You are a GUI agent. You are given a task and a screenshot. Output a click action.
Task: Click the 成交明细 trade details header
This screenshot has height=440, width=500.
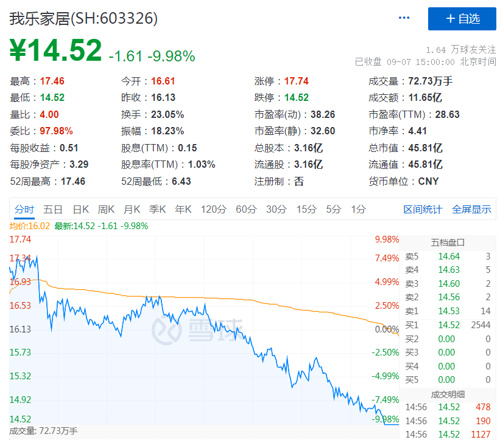point(448,395)
